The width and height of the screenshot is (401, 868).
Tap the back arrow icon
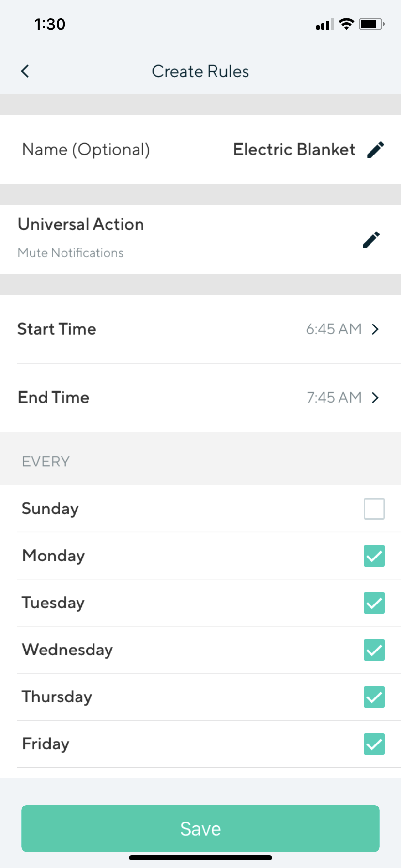(25, 71)
